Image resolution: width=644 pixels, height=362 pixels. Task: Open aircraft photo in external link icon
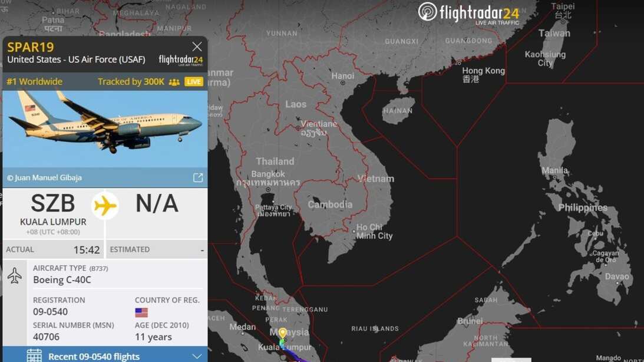click(198, 177)
